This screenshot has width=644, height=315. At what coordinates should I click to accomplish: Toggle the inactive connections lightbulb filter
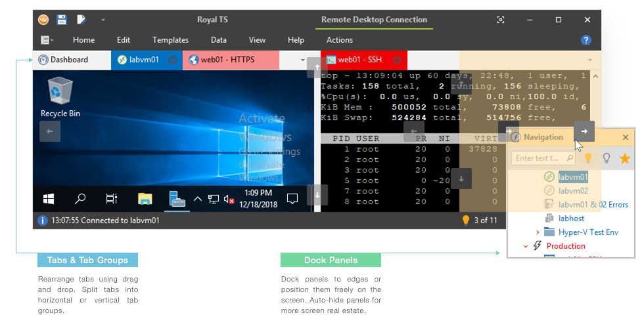(x=607, y=158)
